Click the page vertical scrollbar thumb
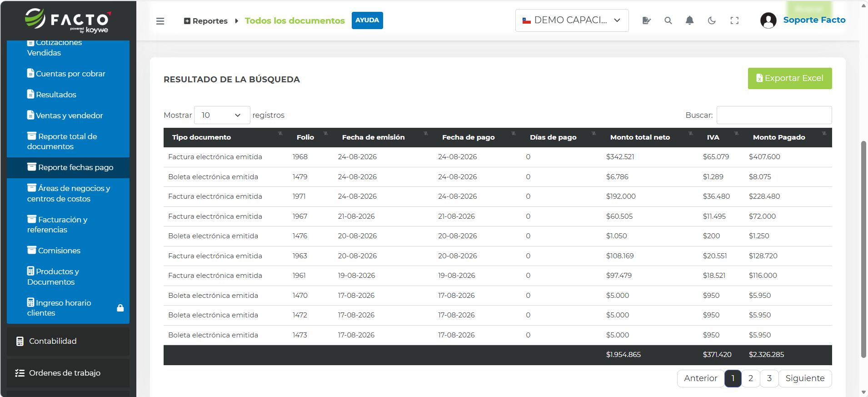 863,250
